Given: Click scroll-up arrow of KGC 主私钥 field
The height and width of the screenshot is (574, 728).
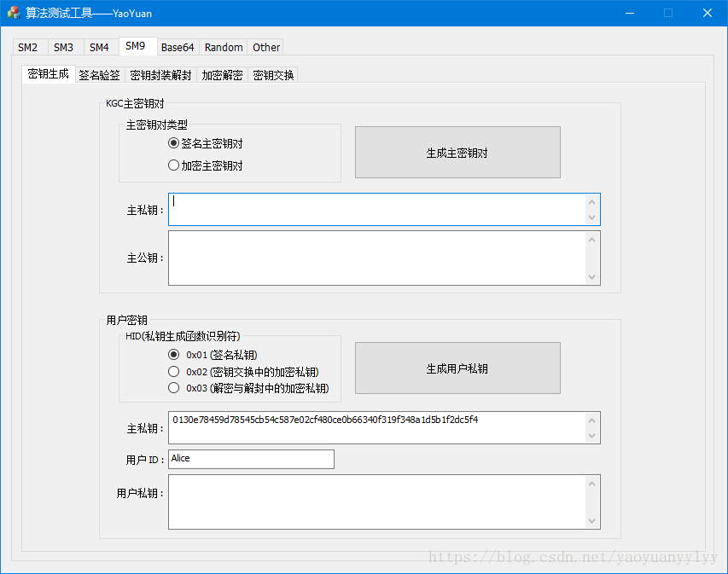Looking at the screenshot, I should [x=591, y=202].
